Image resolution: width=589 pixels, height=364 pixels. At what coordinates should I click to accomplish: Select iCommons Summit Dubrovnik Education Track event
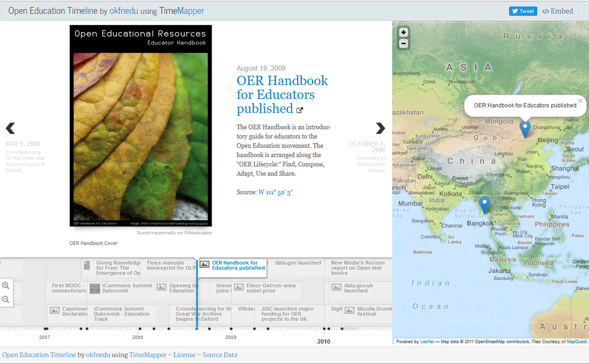122,315
